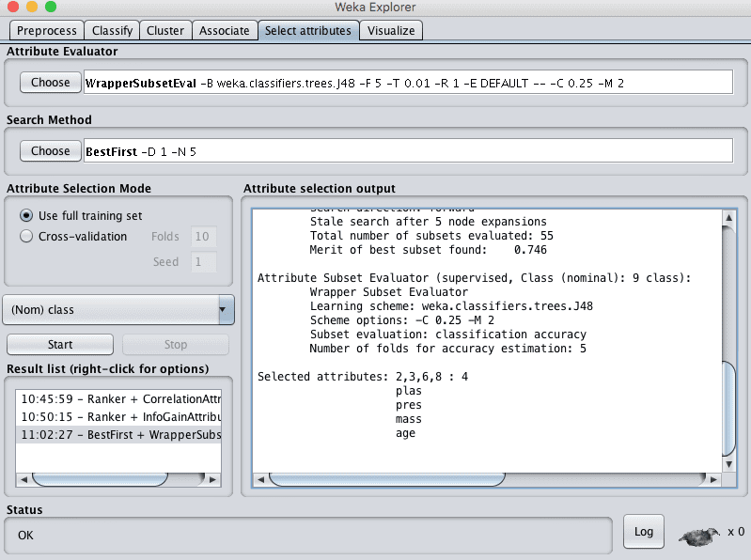This screenshot has height=560, width=751.
Task: Edit WrapperSubsetEval evaluator options field
Action: (408, 83)
